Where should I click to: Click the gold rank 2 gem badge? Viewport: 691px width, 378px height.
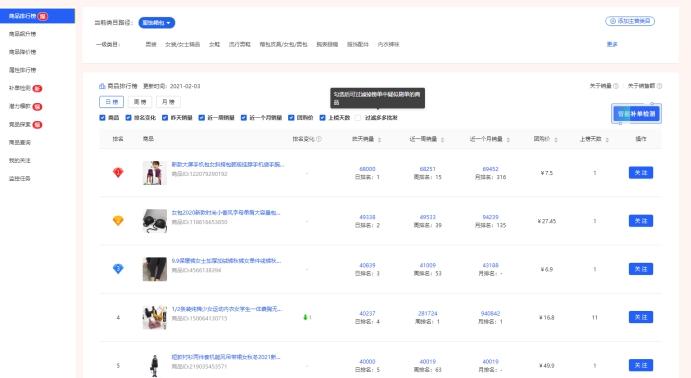(118, 220)
